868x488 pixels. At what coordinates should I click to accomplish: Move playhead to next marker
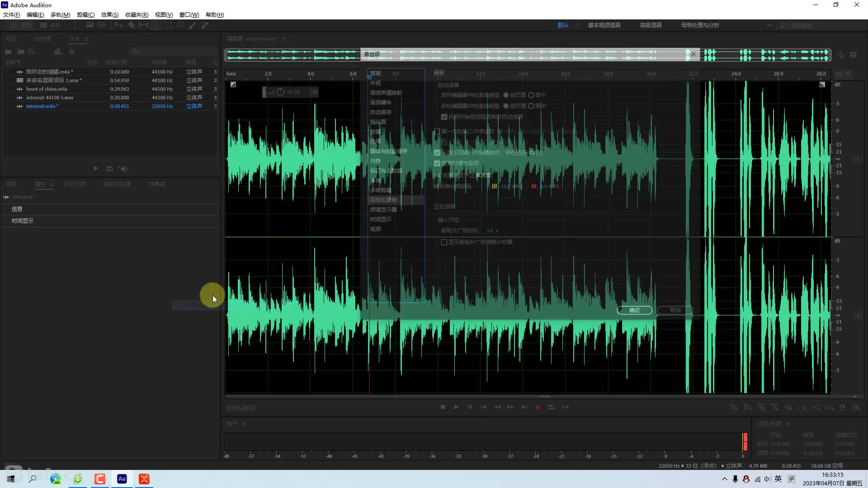coord(524,407)
